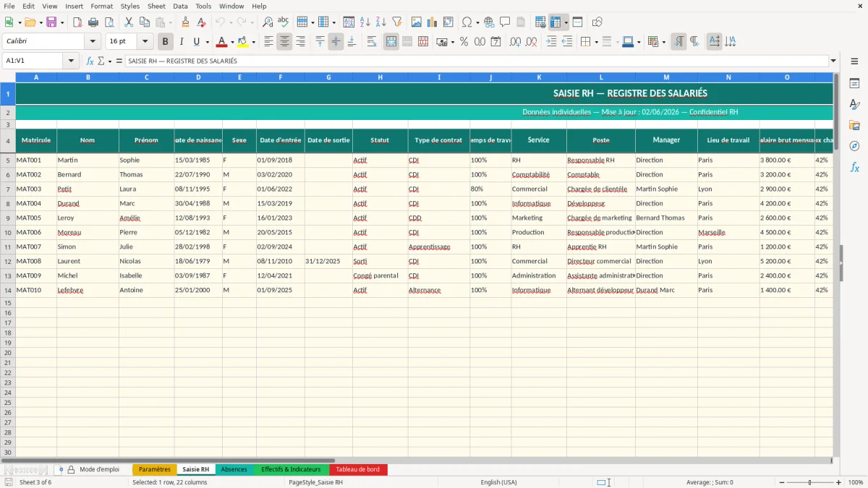Open the Save options dropdown arrow
Image resolution: width=868 pixels, height=488 pixels.
62,22
